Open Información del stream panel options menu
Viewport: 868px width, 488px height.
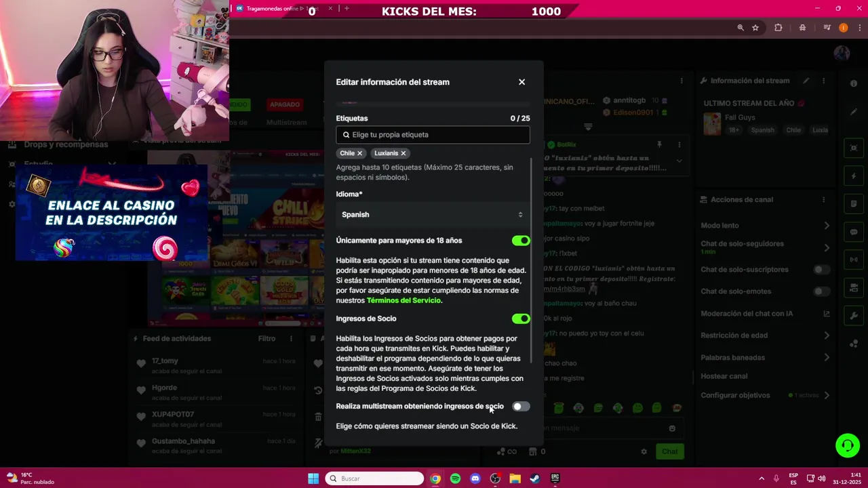(824, 81)
